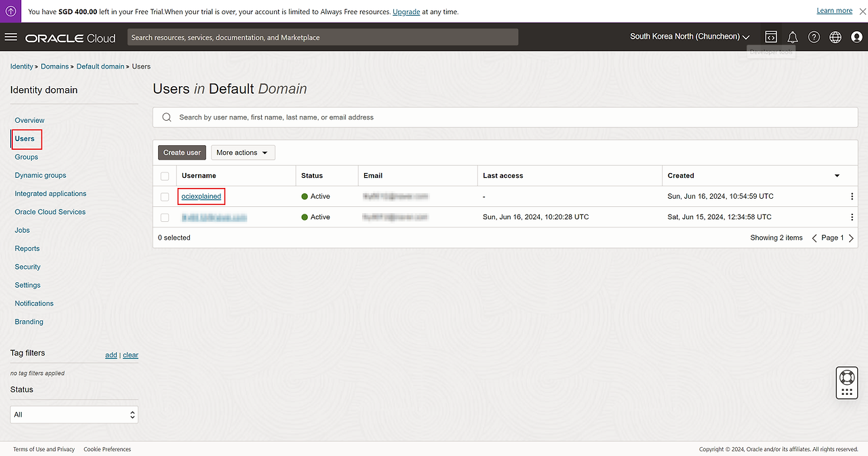868x456 pixels.
Task: Go to next page arrow
Action: [x=851, y=238]
